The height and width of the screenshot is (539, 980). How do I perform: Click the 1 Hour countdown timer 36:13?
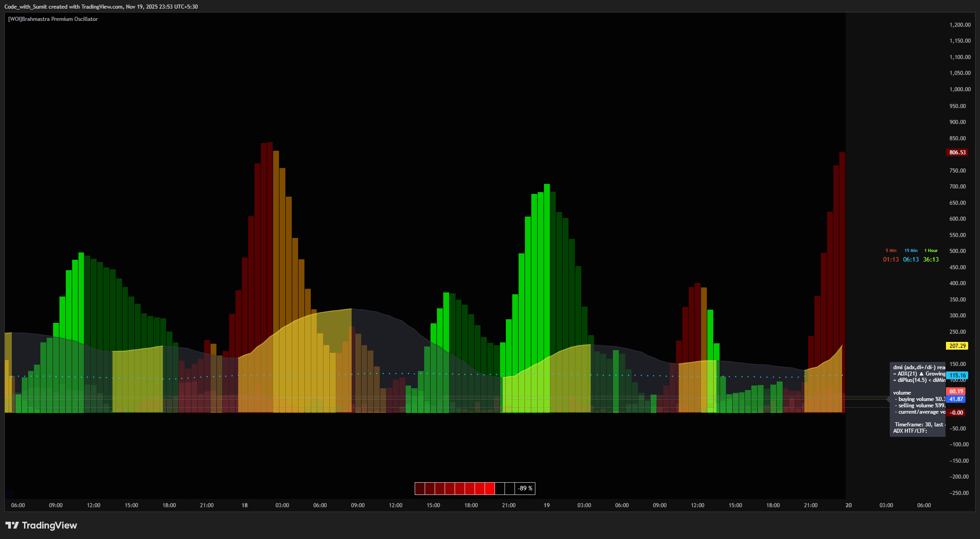click(931, 260)
